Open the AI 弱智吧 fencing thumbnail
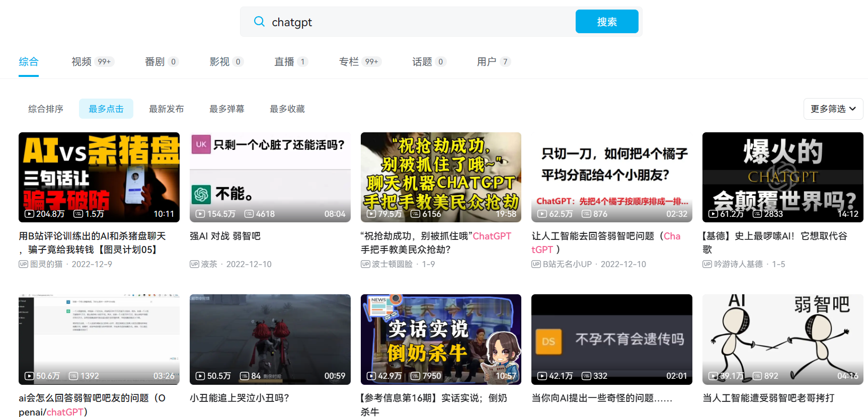The width and height of the screenshot is (868, 417). [783, 340]
